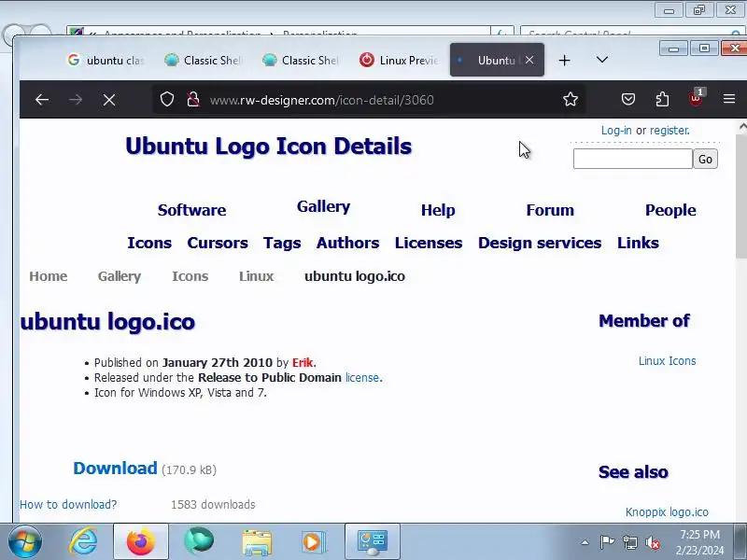Go back using the browser back arrow
Viewport: 747px width, 560px height.
click(42, 100)
